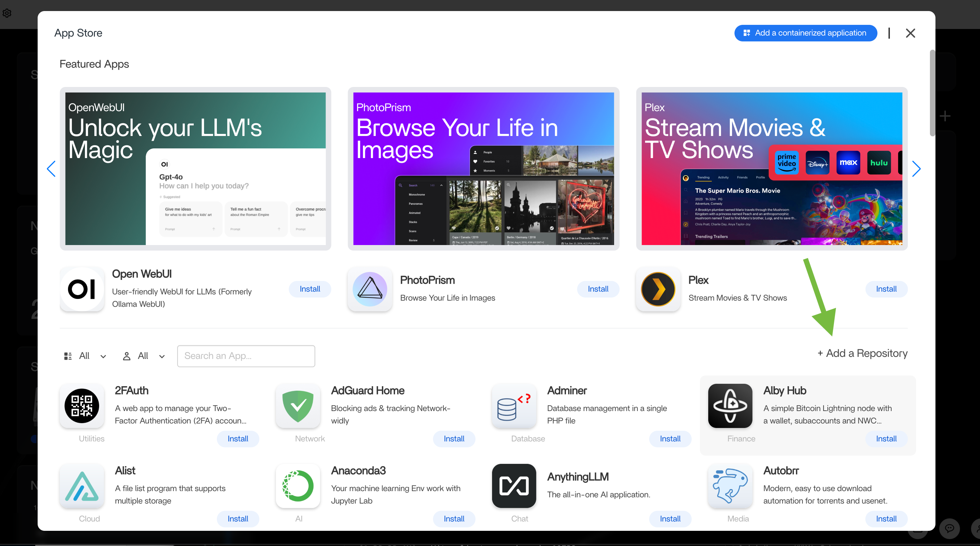Open the Alby Hub app icon
Viewport: 980px width, 546px height.
pyautogui.click(x=730, y=406)
